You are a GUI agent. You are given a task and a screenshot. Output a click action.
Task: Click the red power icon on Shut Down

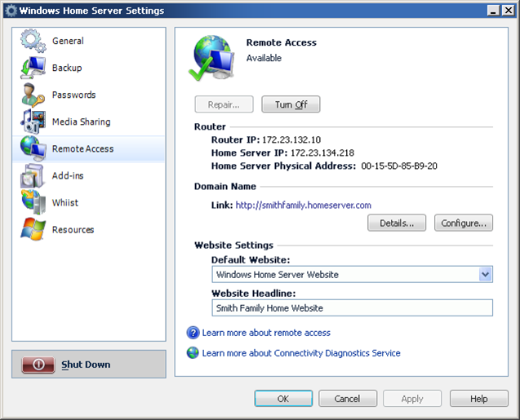pyautogui.click(x=38, y=365)
